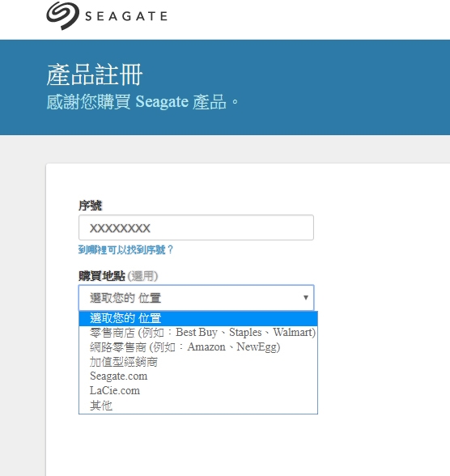Select the 加值型經銷商 option

(198, 362)
